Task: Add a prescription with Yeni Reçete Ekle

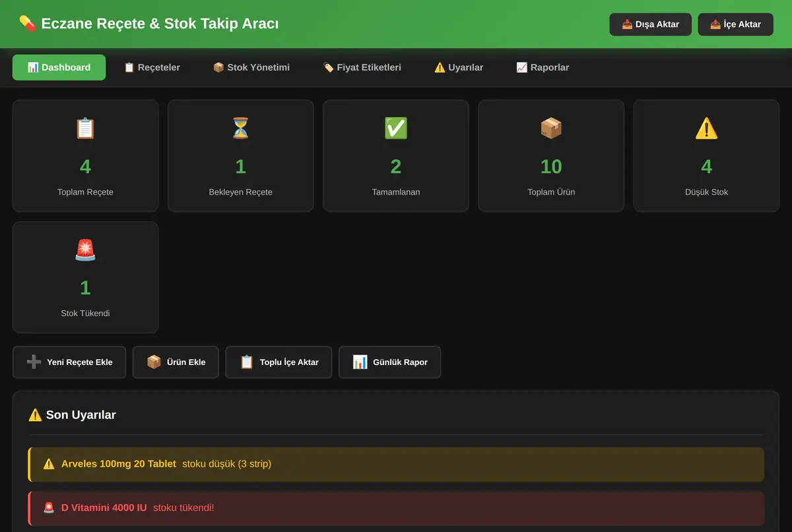Action: 69,362
